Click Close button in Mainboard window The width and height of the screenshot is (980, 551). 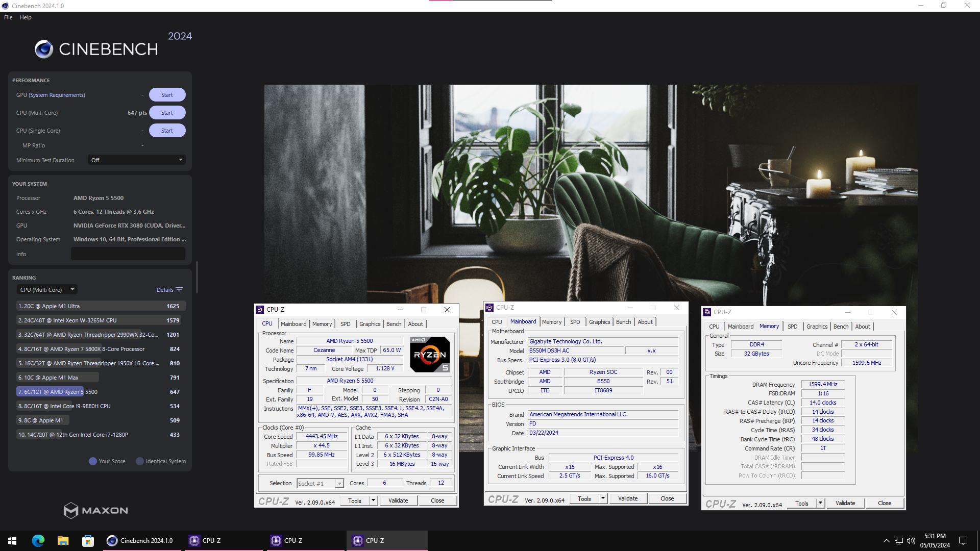667,499
